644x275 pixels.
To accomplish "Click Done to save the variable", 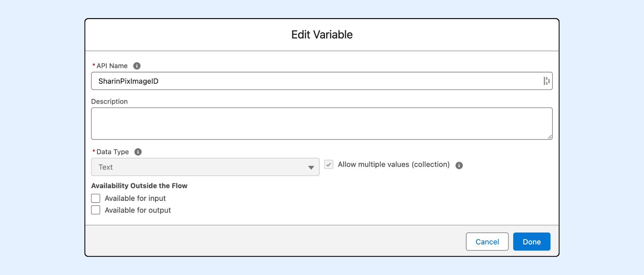I will pos(531,242).
